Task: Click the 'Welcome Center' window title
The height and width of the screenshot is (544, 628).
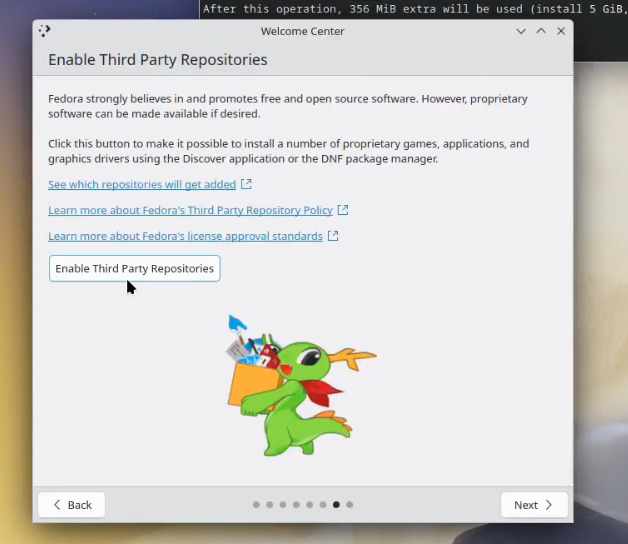Action: tap(302, 31)
